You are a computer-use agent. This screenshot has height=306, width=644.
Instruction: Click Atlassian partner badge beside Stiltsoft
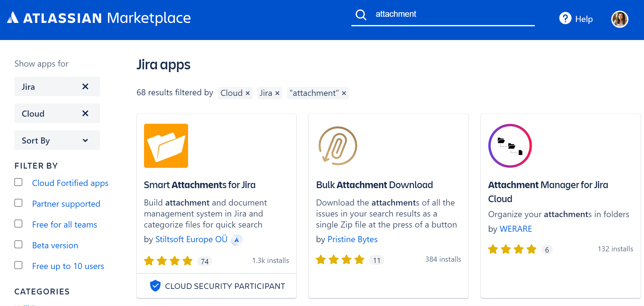[x=236, y=240]
